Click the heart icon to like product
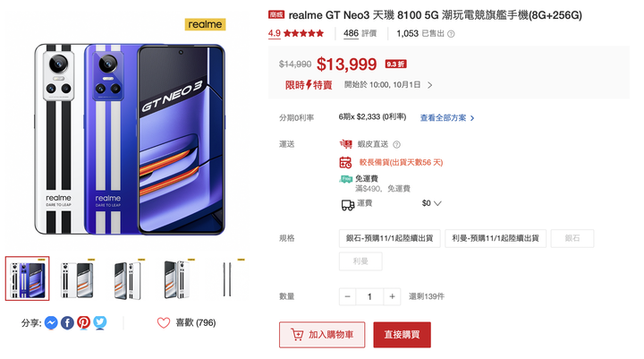 point(164,323)
